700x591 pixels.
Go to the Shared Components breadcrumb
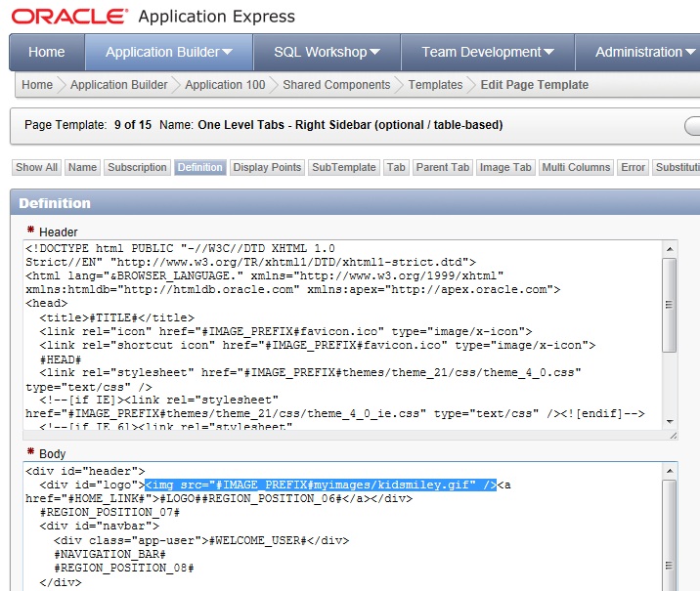click(336, 85)
